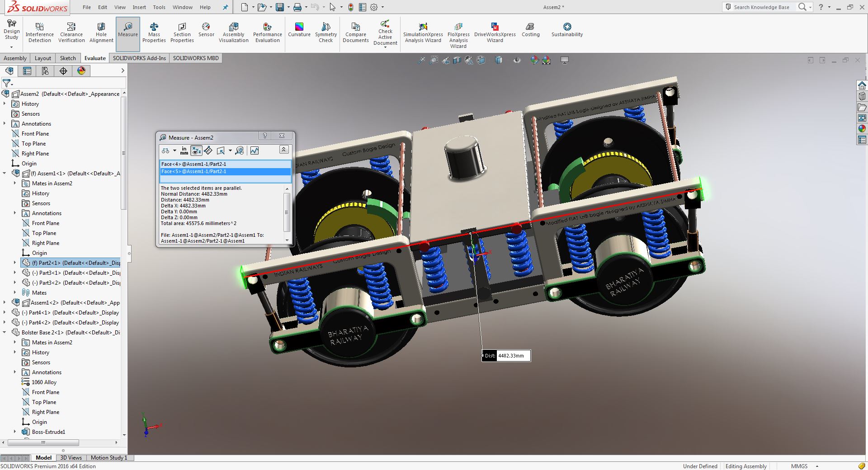Open Motion Study 1 tab
Image resolution: width=868 pixels, height=470 pixels.
pos(109,458)
